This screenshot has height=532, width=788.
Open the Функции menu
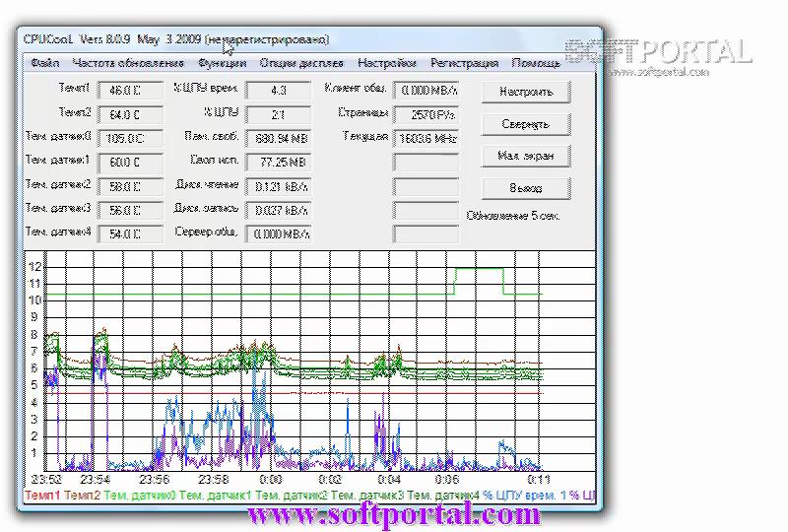(223, 63)
